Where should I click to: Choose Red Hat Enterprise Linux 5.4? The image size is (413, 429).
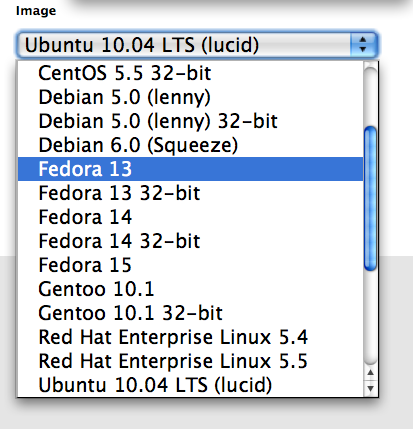pyautogui.click(x=190, y=337)
